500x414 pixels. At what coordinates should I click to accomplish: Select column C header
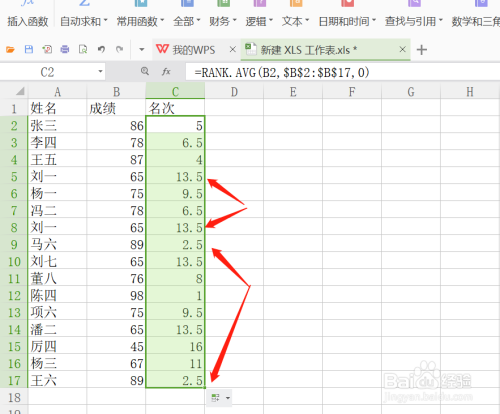175,91
